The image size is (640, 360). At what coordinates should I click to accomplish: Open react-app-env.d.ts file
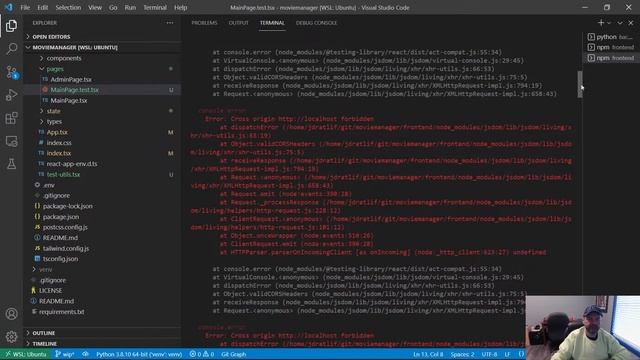[102, 164]
